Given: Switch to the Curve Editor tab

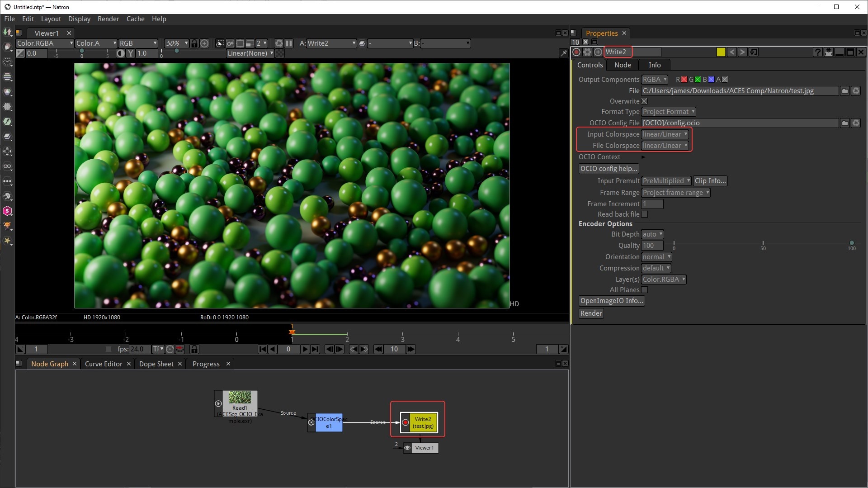Looking at the screenshot, I should [104, 364].
